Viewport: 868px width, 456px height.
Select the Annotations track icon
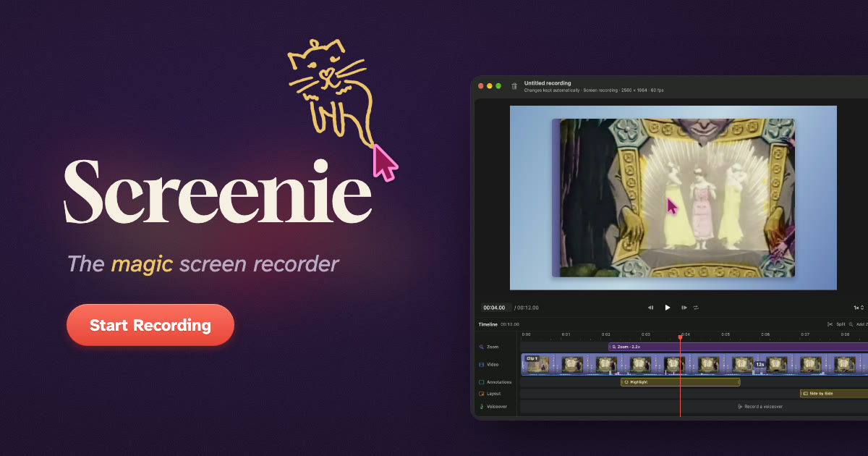click(481, 382)
